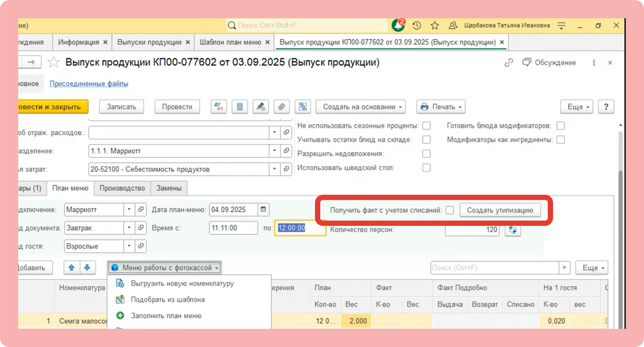Switch to the Производство tab
The height and width of the screenshot is (347, 644).
[122, 188]
